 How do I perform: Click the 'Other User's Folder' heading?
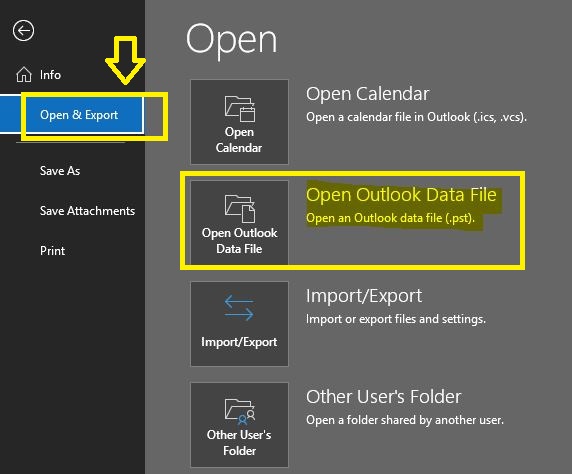point(383,397)
